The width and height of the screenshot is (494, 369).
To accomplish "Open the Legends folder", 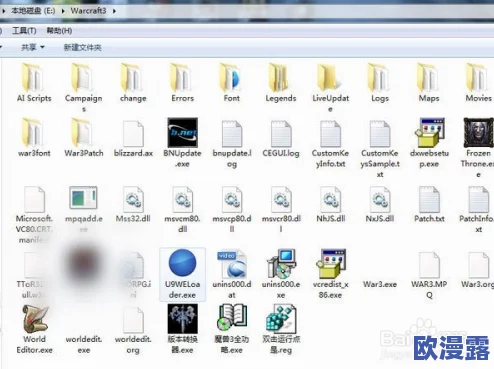I will 281,83.
